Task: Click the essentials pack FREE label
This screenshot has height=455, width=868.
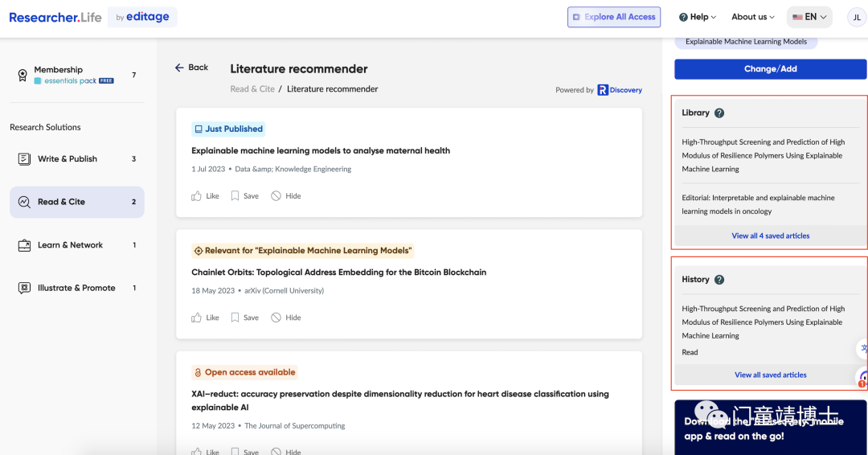Action: 74,81
